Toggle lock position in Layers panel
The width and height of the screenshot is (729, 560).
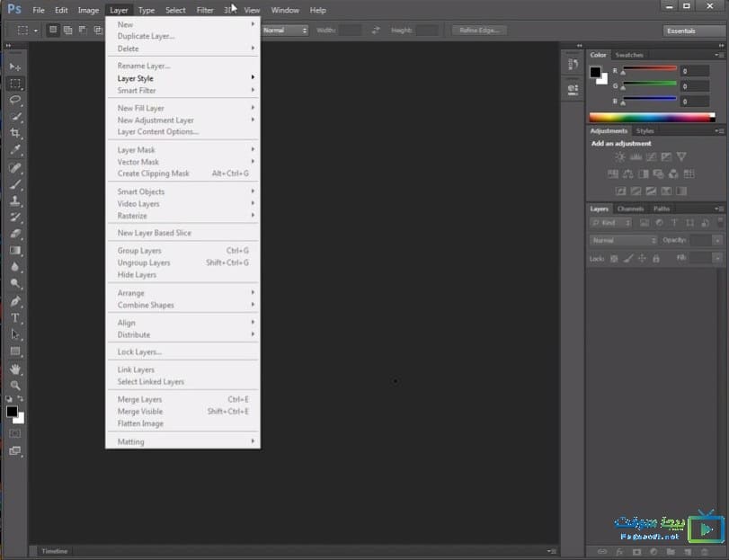pos(642,258)
